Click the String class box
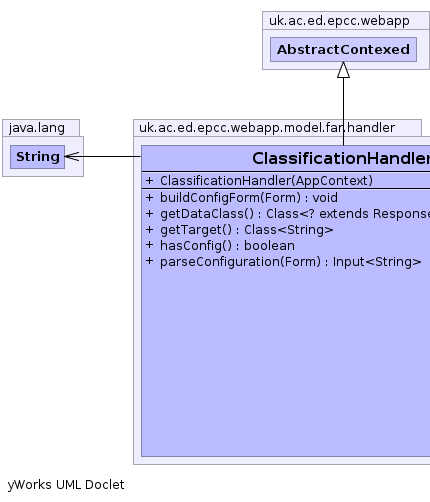 pos(37,157)
